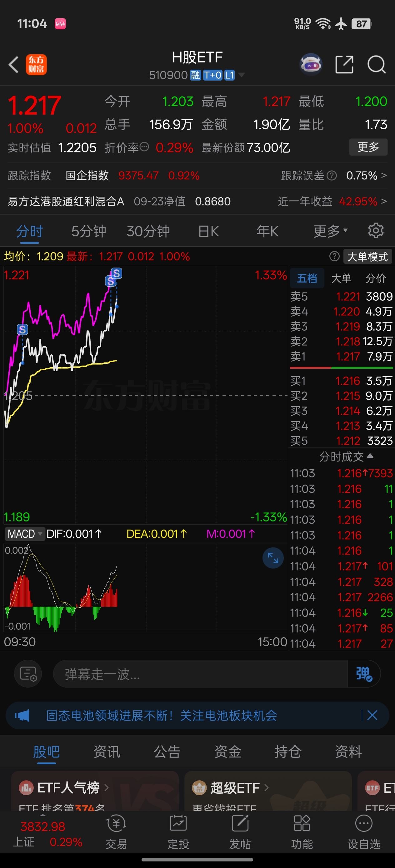Tap the 折价率 info icon

coord(144,147)
